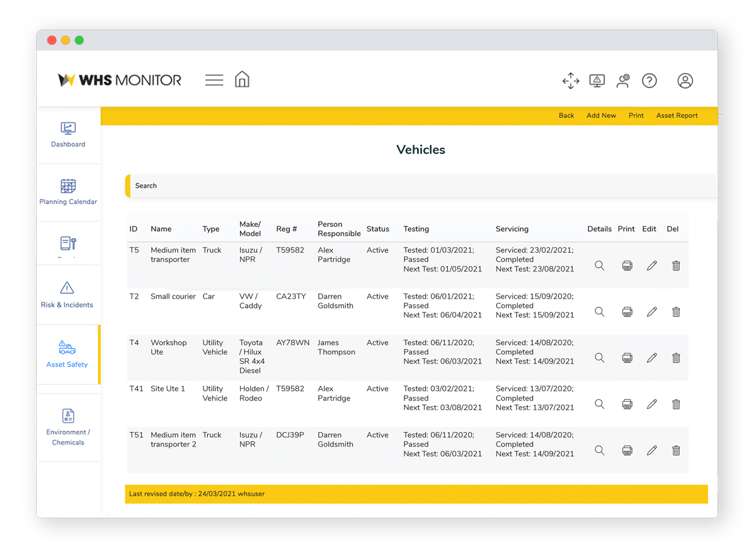Open details magnifier for Site Ute 1
The width and height of the screenshot is (756, 548).
[599, 404]
